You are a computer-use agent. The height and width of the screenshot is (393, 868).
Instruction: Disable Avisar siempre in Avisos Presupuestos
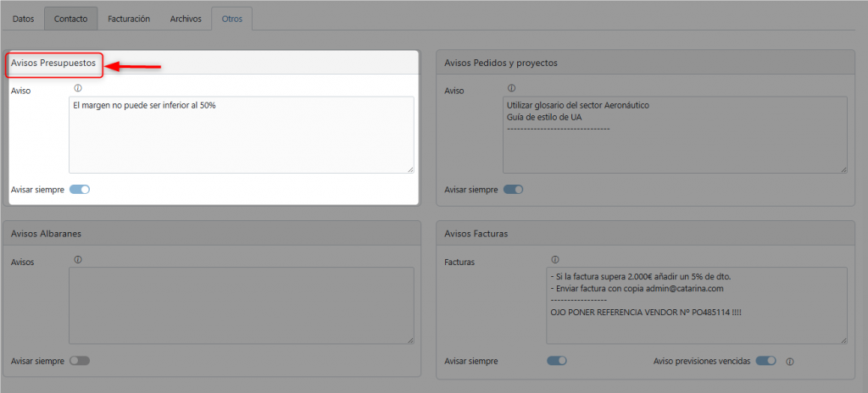(x=80, y=190)
